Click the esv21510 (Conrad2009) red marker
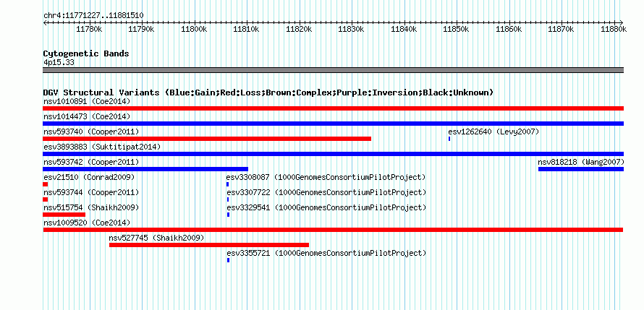The width and height of the screenshot is (644, 310). coord(45,184)
